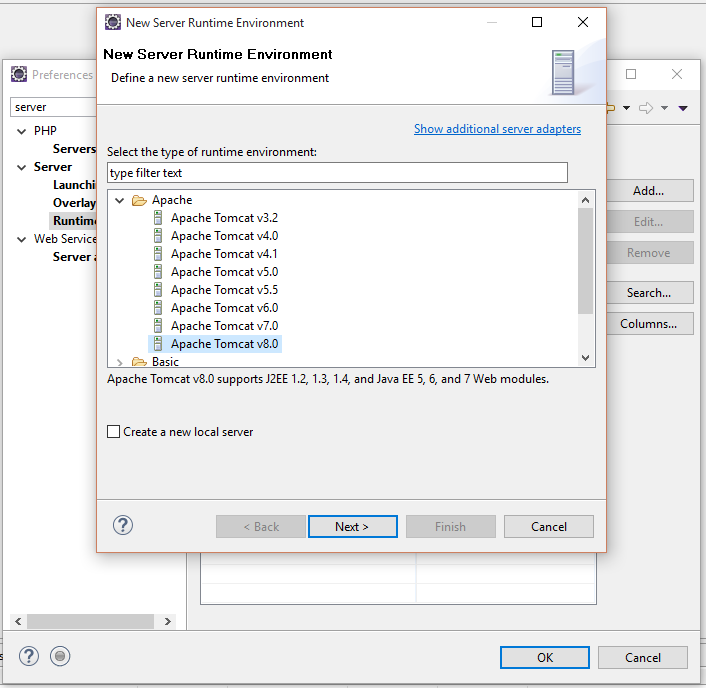Collapse the Server node in Preferences tree
The image size is (706, 688).
pyautogui.click(x=21, y=167)
